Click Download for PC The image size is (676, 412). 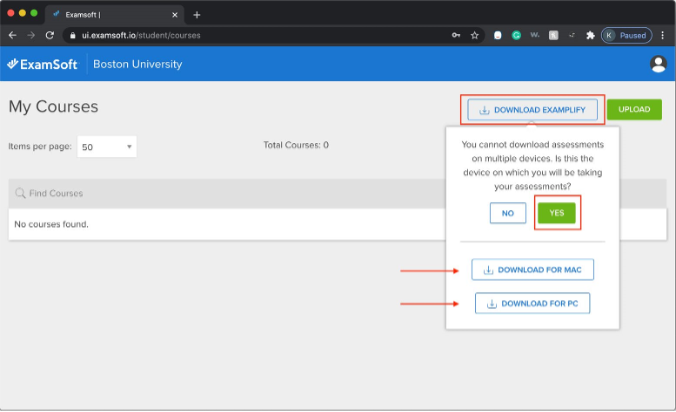click(x=532, y=303)
